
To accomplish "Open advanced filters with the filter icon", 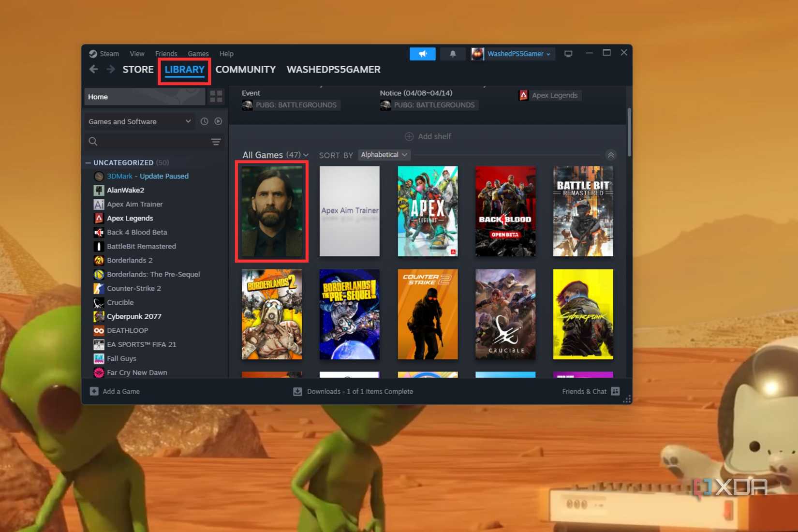I will pyautogui.click(x=216, y=141).
